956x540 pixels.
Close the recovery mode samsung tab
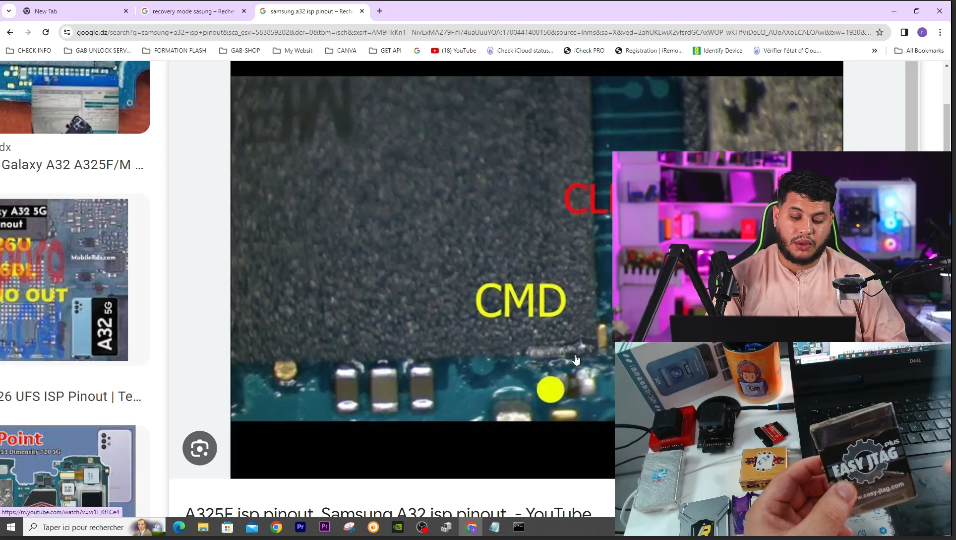244,11
